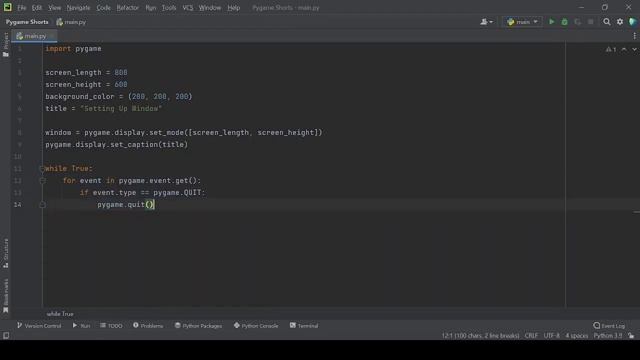Open the Code menu
The width and height of the screenshot is (640, 360).
[103, 8]
